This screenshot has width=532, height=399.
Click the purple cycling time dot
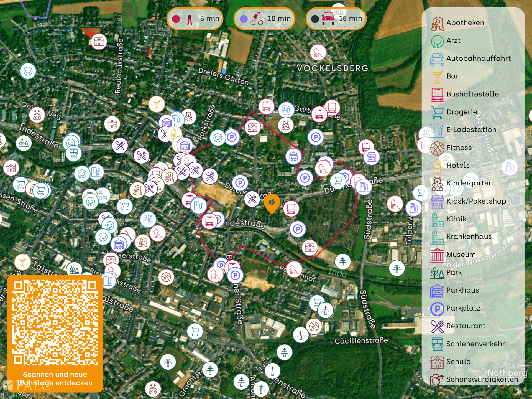pos(244,19)
